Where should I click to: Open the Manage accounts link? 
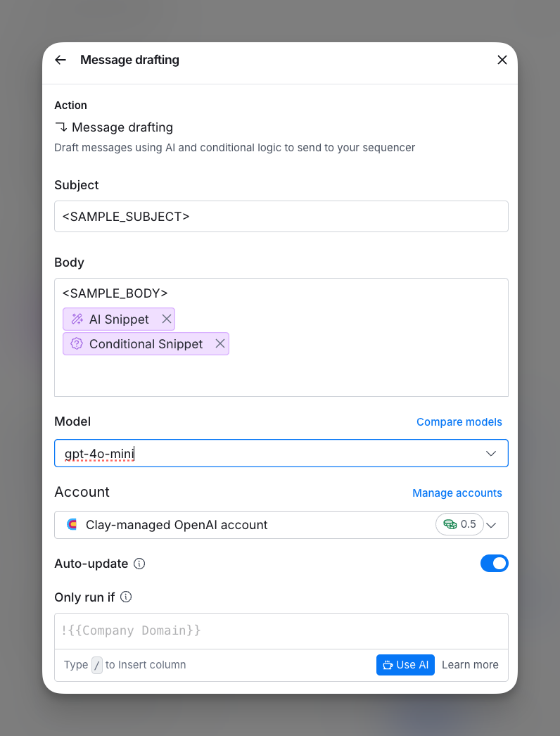457,493
